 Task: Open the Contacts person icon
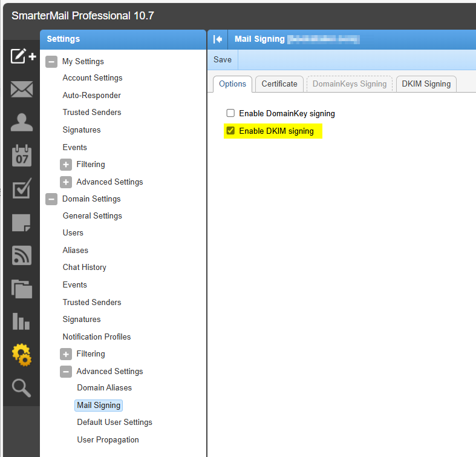[x=22, y=122]
